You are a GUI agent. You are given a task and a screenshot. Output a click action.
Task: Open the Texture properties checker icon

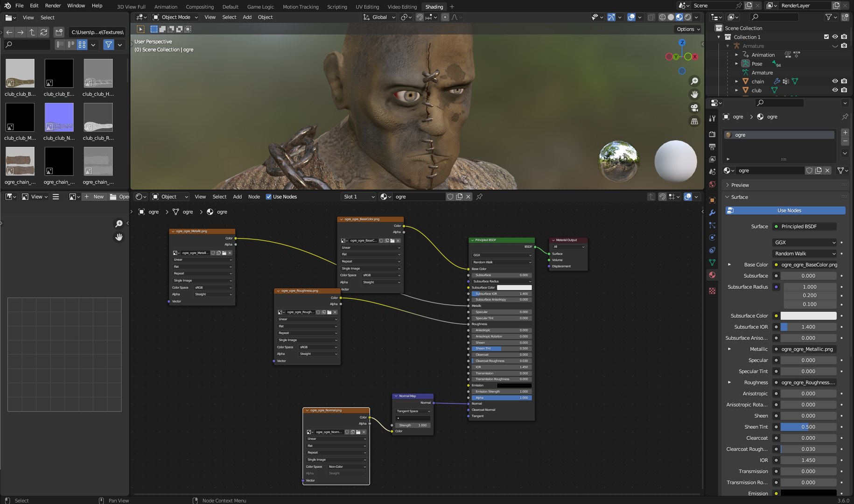712,291
